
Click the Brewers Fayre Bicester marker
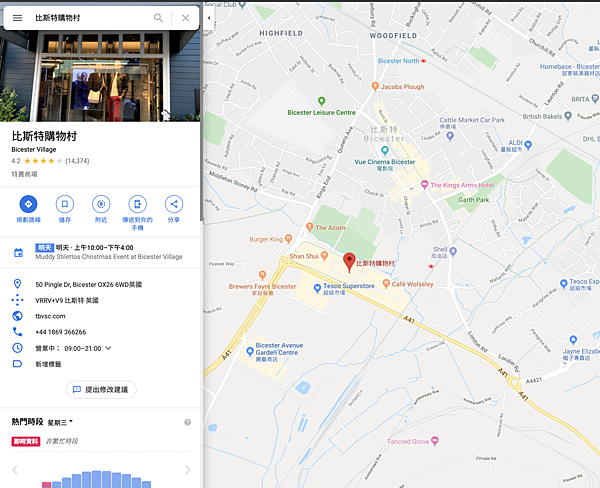tap(262, 274)
